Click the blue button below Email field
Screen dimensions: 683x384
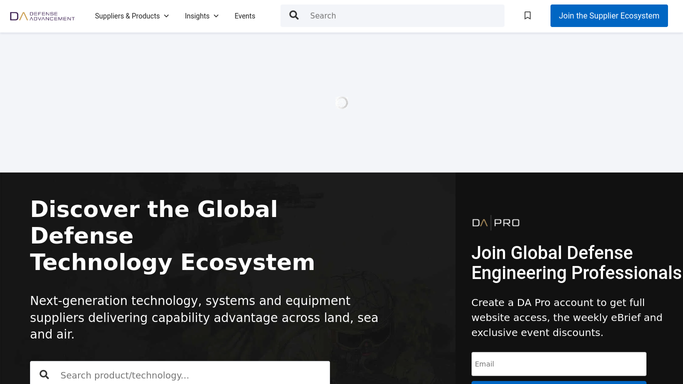pos(558,383)
